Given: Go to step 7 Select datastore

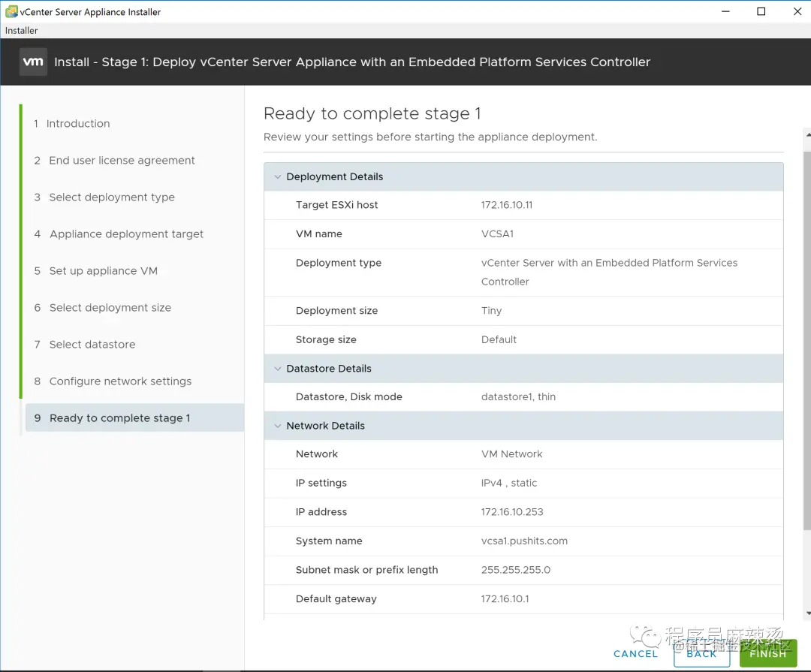Looking at the screenshot, I should (x=84, y=344).
